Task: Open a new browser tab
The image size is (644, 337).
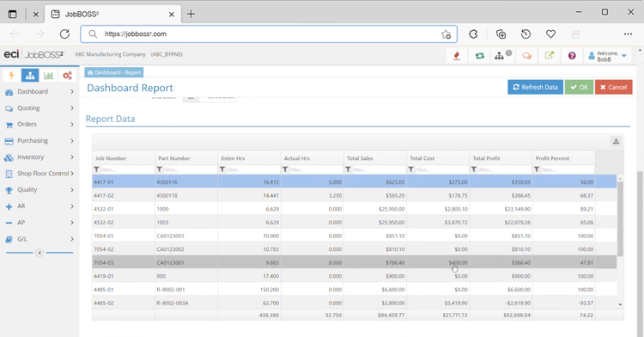Action: [x=191, y=14]
